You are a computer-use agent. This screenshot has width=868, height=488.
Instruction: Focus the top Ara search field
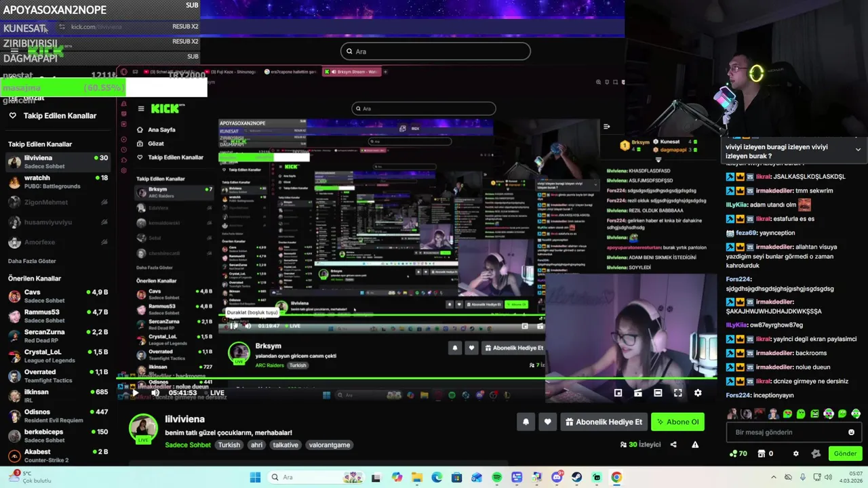(x=435, y=52)
